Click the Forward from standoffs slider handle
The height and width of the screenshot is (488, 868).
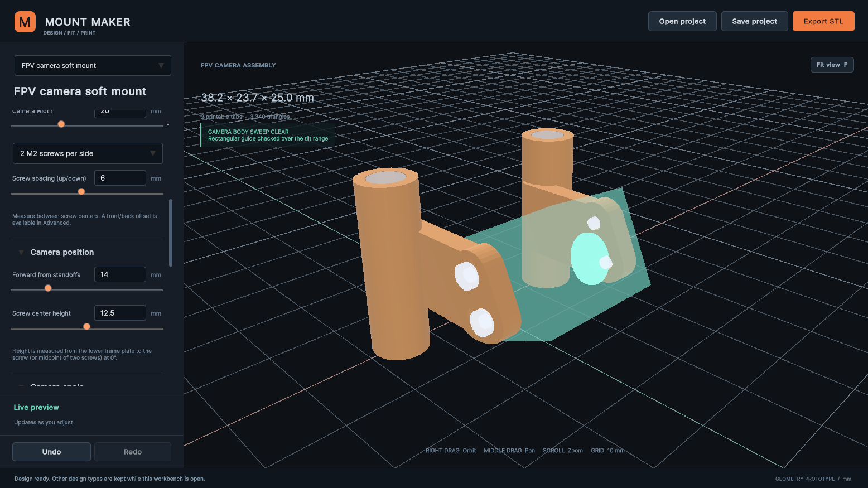[48, 288]
